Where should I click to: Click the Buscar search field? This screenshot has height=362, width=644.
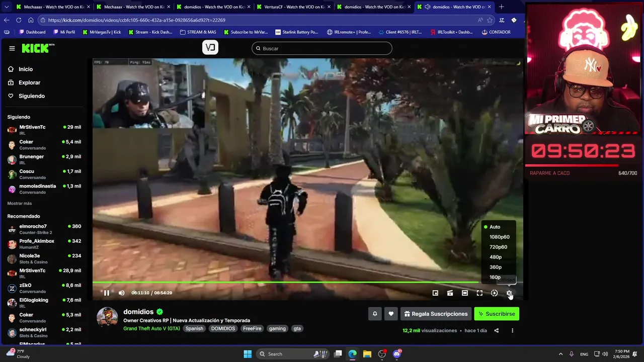point(322,48)
